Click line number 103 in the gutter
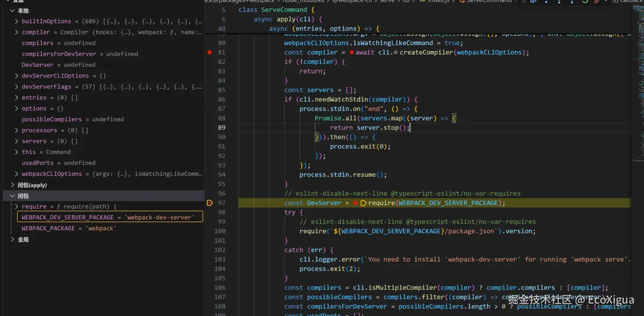Image resolution: width=644 pixels, height=316 pixels. (x=220, y=259)
